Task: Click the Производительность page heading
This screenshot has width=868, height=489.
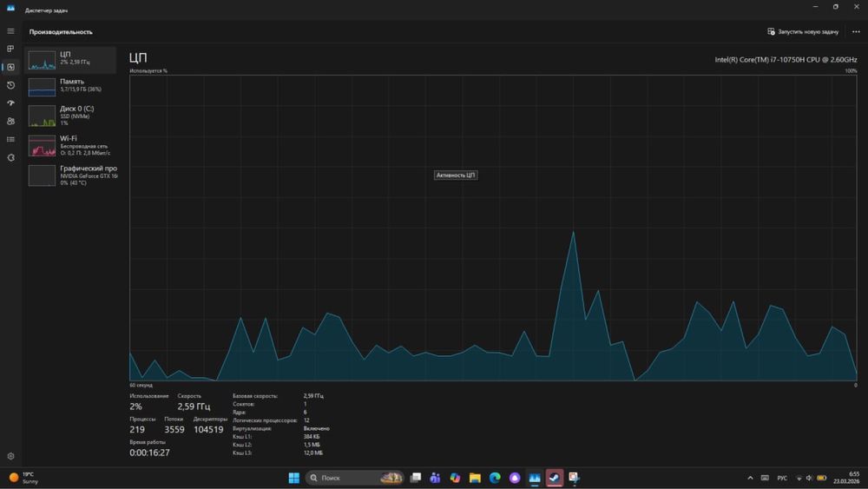Action: point(61,31)
